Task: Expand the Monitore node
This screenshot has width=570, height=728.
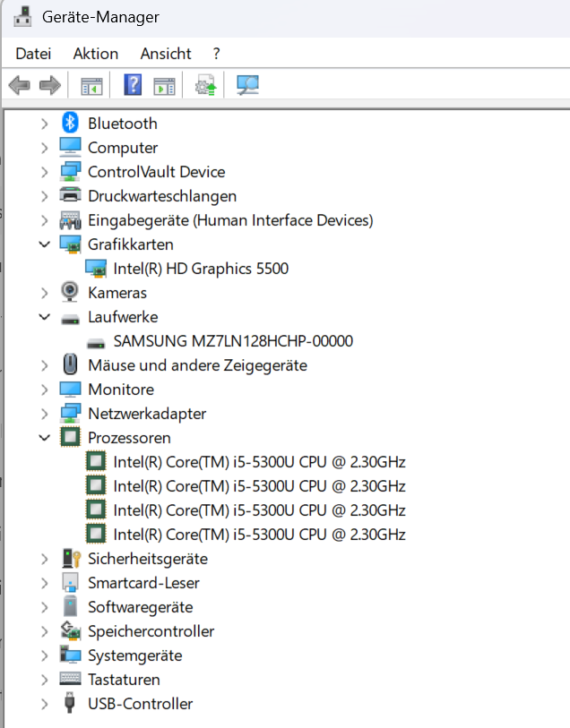Action: click(44, 390)
